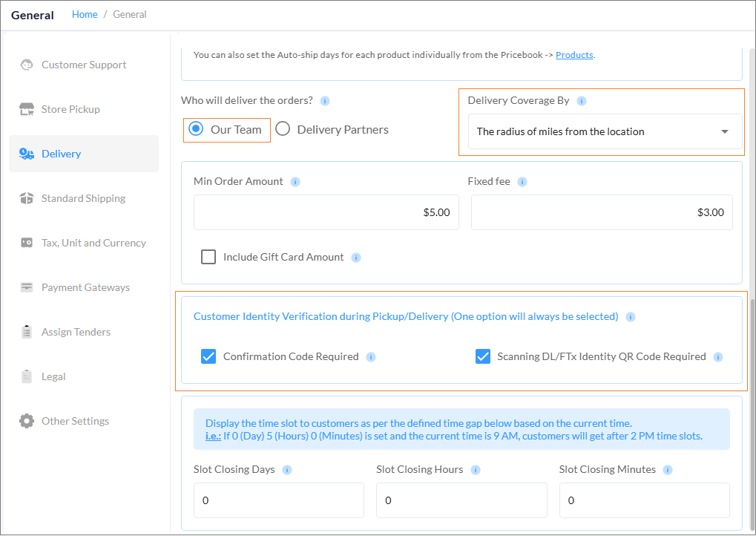Screen dimensions: 756x536
Task: Open Legal settings section
Action: (x=84, y=376)
